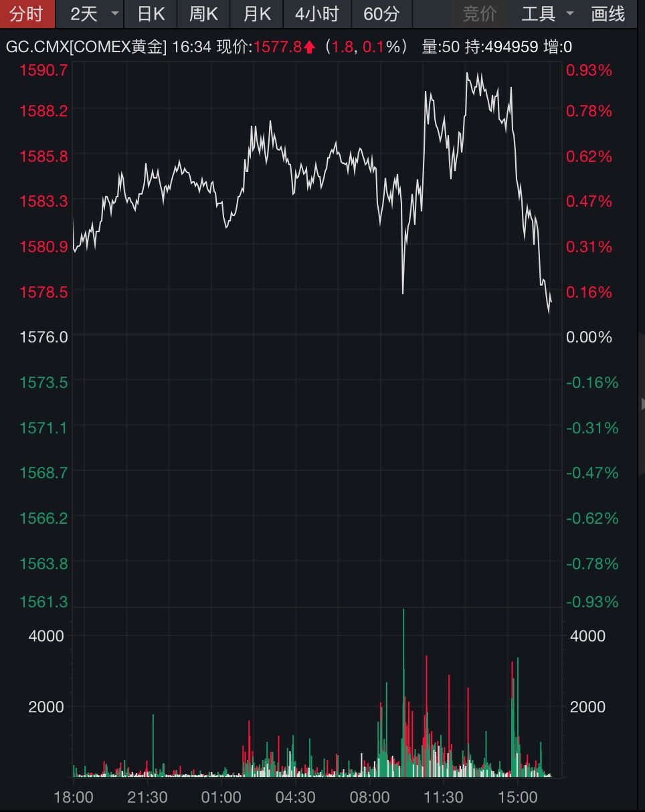Open the 工具 tools menu

[538, 13]
